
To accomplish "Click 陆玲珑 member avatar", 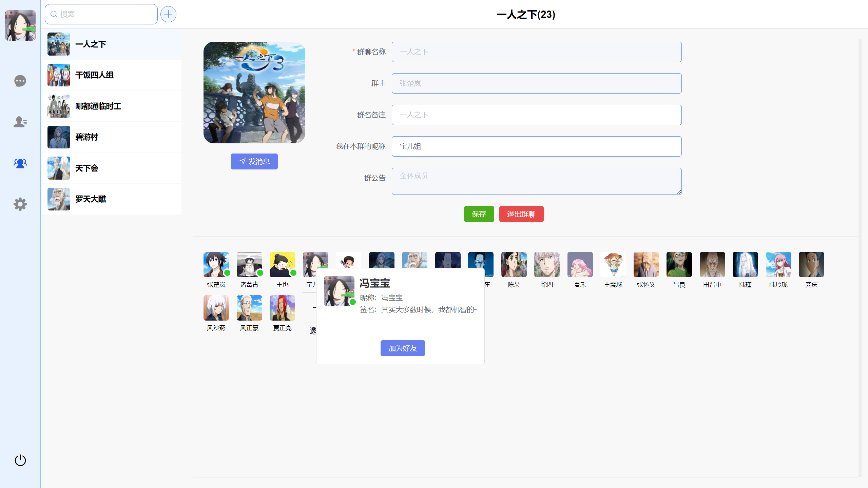I will [x=778, y=264].
